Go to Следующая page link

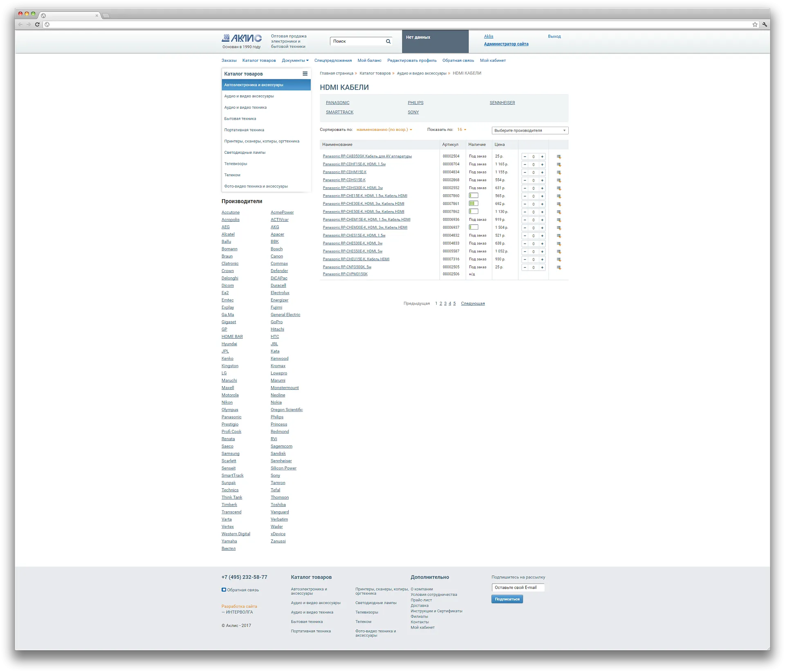(x=473, y=303)
